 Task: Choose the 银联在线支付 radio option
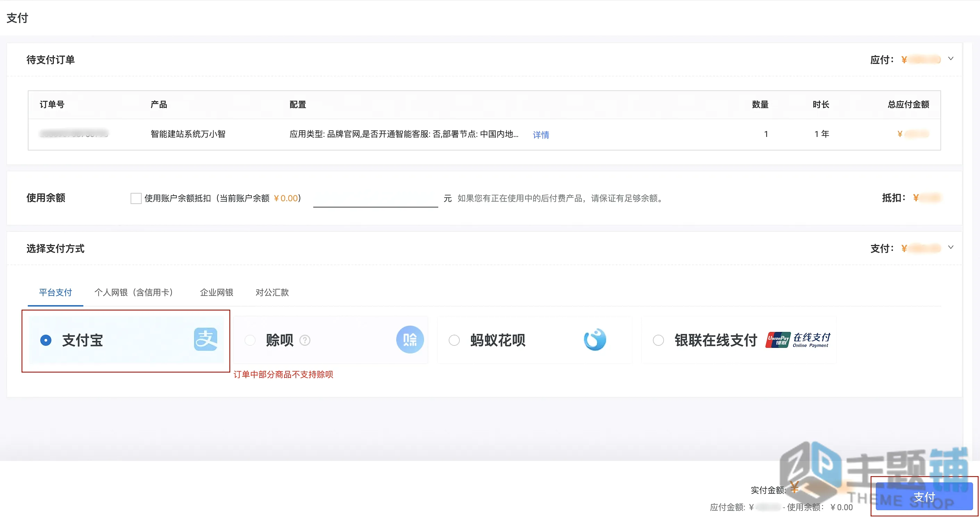[658, 340]
